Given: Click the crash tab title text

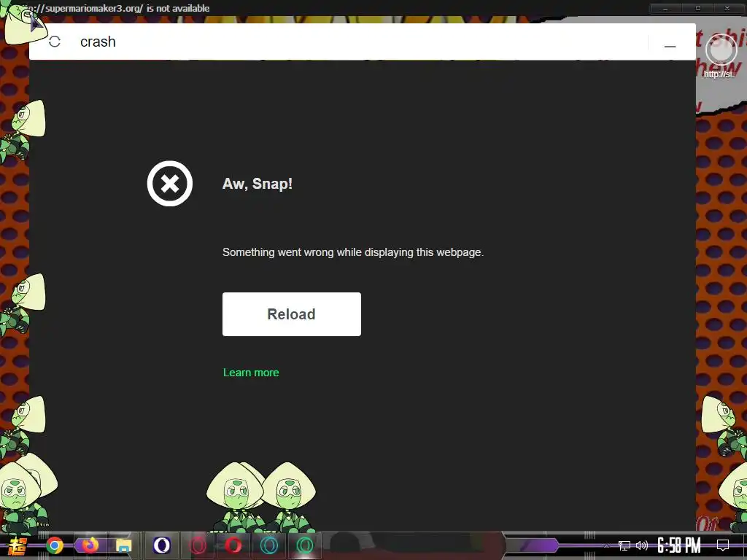Looking at the screenshot, I should coord(98,42).
